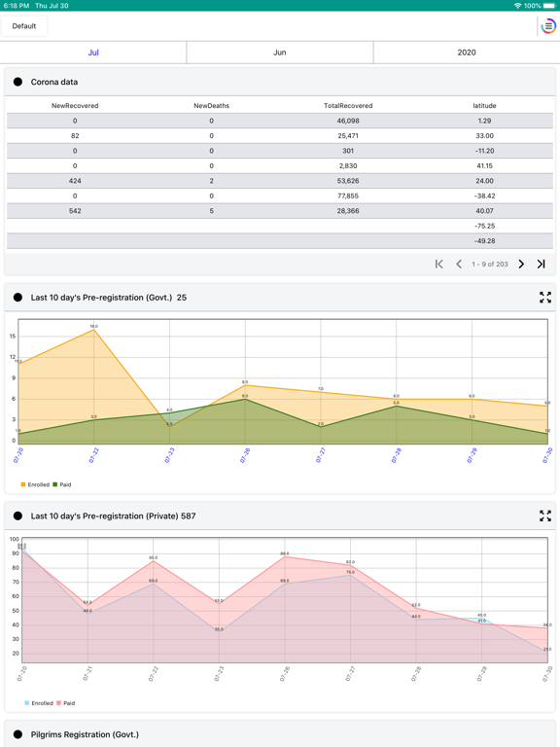Viewport: 560px width, 747px height.
Task: Sort by the NewRecovered column header
Action: click(x=75, y=106)
